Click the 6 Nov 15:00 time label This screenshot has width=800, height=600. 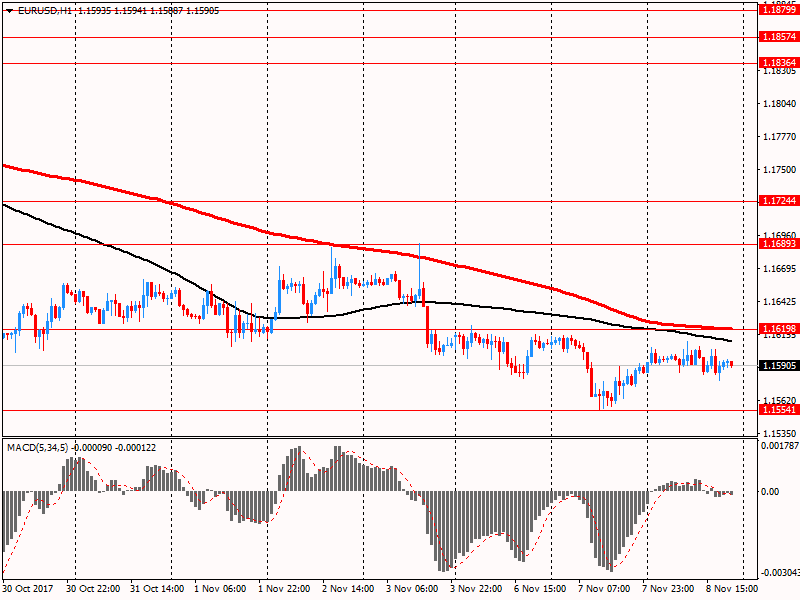point(540,588)
